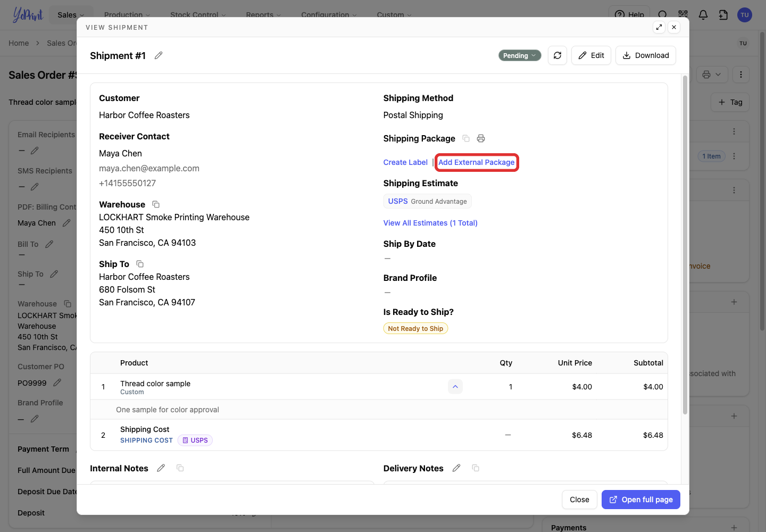The width and height of the screenshot is (766, 532).
Task: Click the Edit button
Action: [591, 55]
